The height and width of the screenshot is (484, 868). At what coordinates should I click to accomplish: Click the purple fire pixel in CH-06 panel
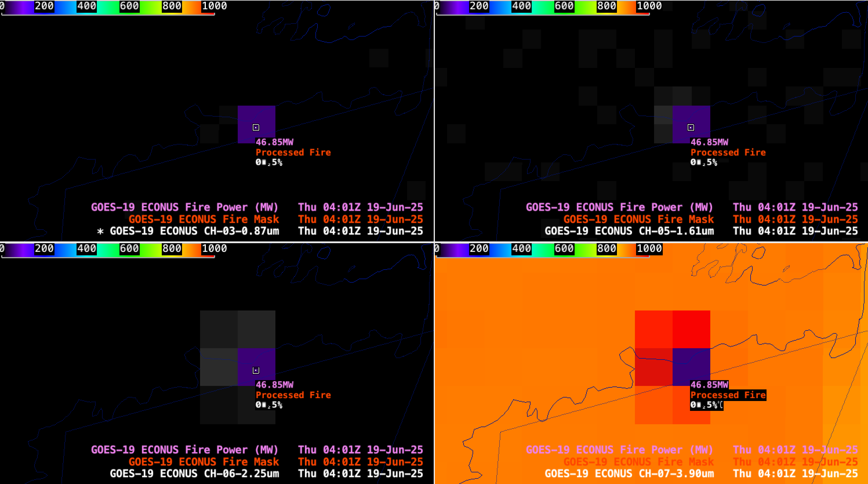coord(256,367)
